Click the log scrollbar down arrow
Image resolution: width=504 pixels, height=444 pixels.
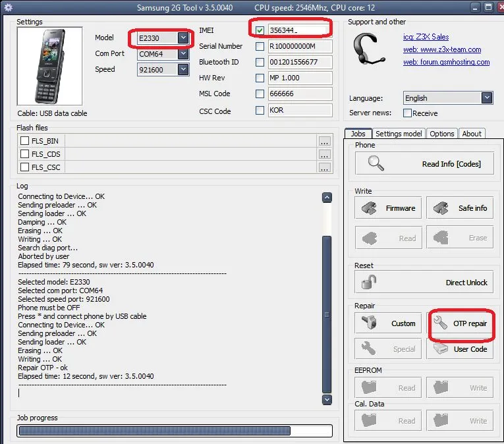(327, 400)
